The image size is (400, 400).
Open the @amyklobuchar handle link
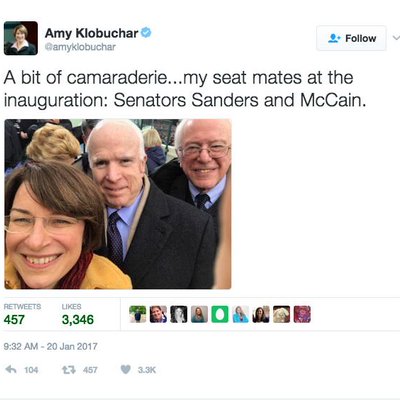[80, 47]
